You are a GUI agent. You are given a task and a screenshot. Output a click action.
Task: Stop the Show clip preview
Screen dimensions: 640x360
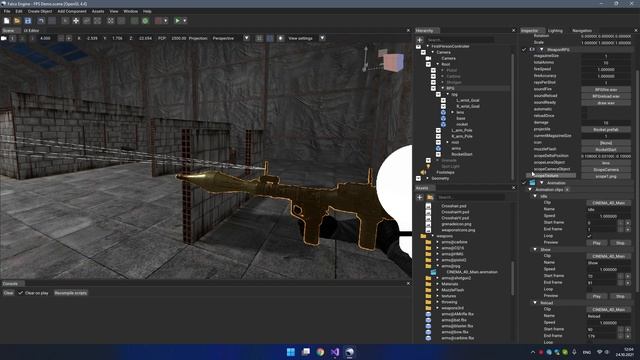(x=620, y=296)
